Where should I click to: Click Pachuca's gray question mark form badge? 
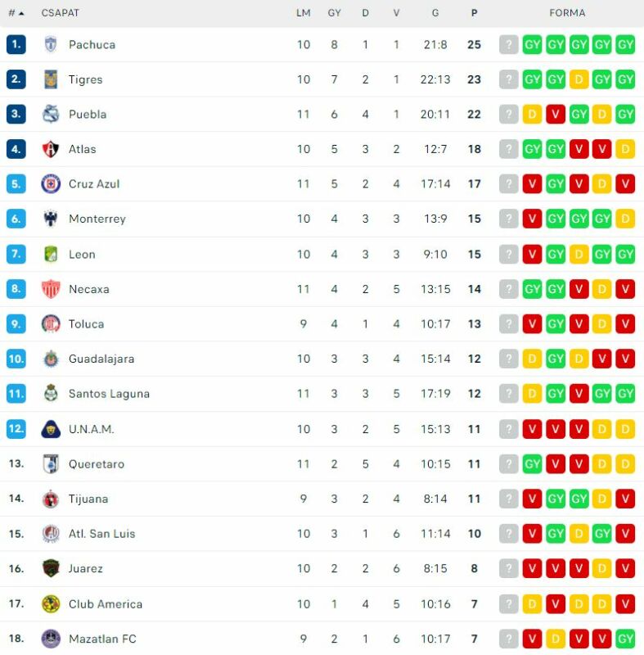pyautogui.click(x=508, y=44)
